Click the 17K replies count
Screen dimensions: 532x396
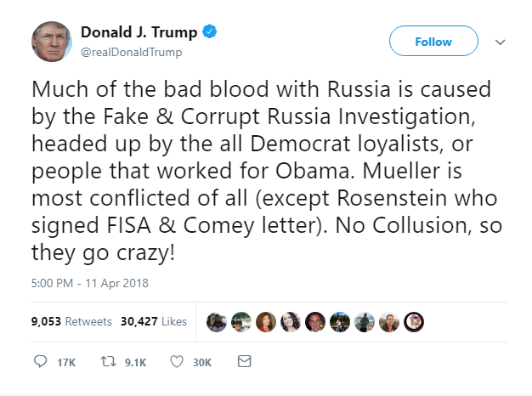tap(66, 362)
